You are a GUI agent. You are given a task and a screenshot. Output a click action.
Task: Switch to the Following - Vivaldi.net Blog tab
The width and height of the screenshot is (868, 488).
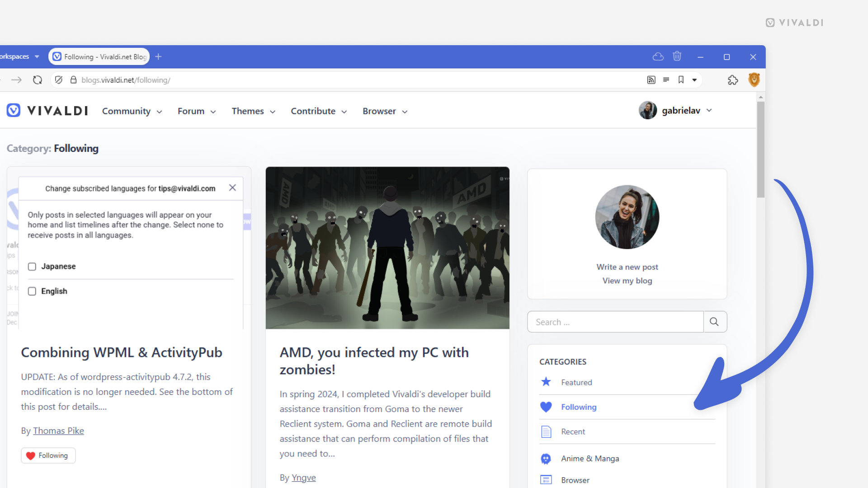pyautogui.click(x=99, y=56)
